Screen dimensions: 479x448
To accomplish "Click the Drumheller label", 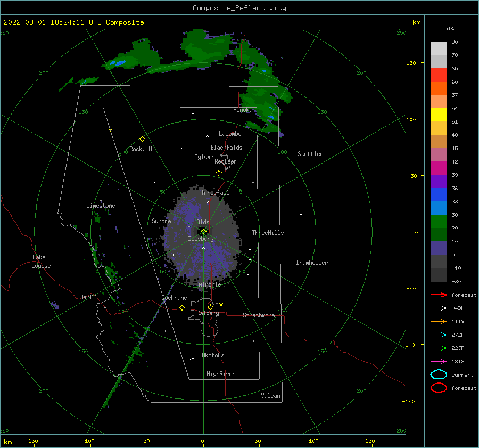I will coord(312,263).
